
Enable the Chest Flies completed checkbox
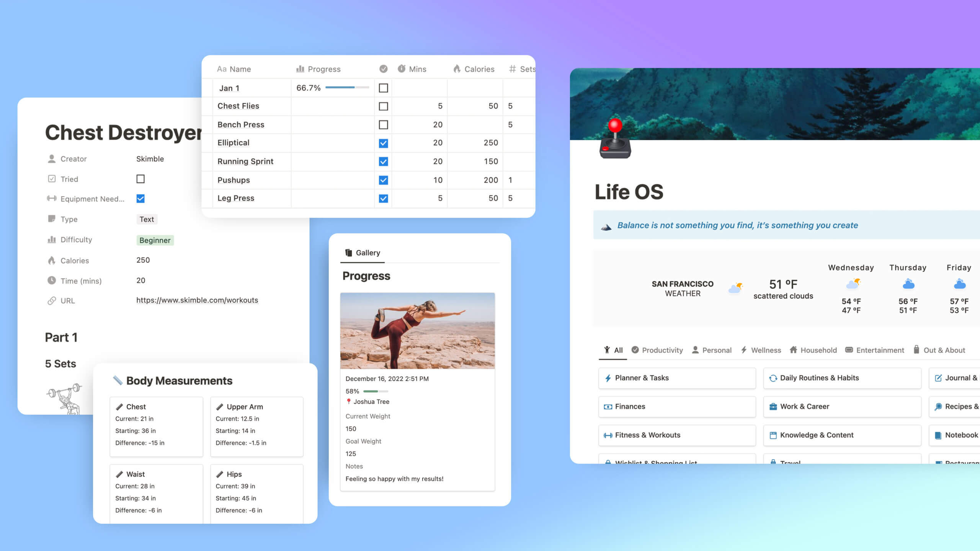tap(383, 106)
